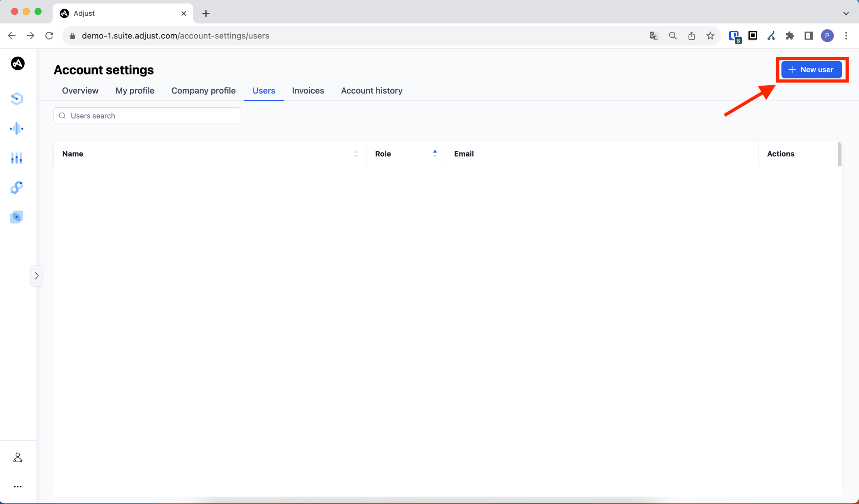Open the three-dots more menu in sidebar
This screenshot has width=859, height=504.
coord(18,486)
